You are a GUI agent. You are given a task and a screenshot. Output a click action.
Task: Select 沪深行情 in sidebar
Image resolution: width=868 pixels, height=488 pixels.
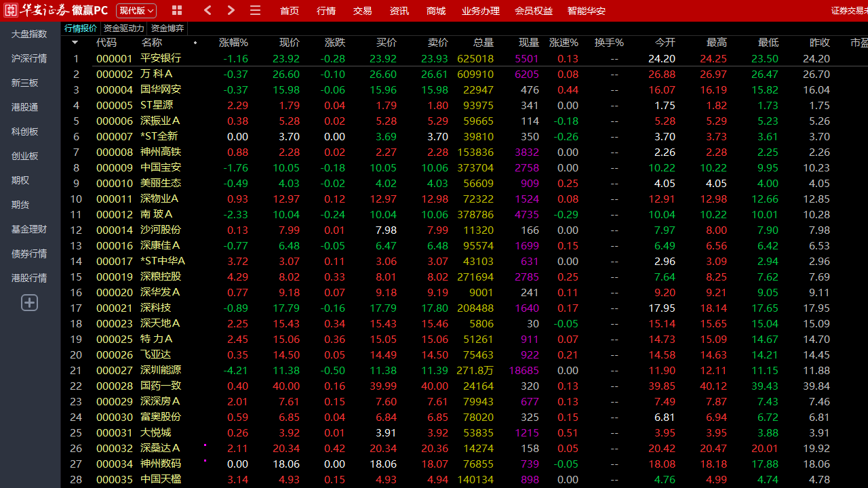[29, 58]
